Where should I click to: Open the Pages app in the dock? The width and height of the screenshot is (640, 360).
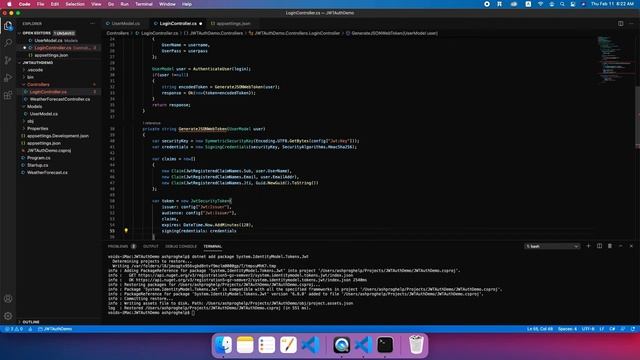coord(288,345)
